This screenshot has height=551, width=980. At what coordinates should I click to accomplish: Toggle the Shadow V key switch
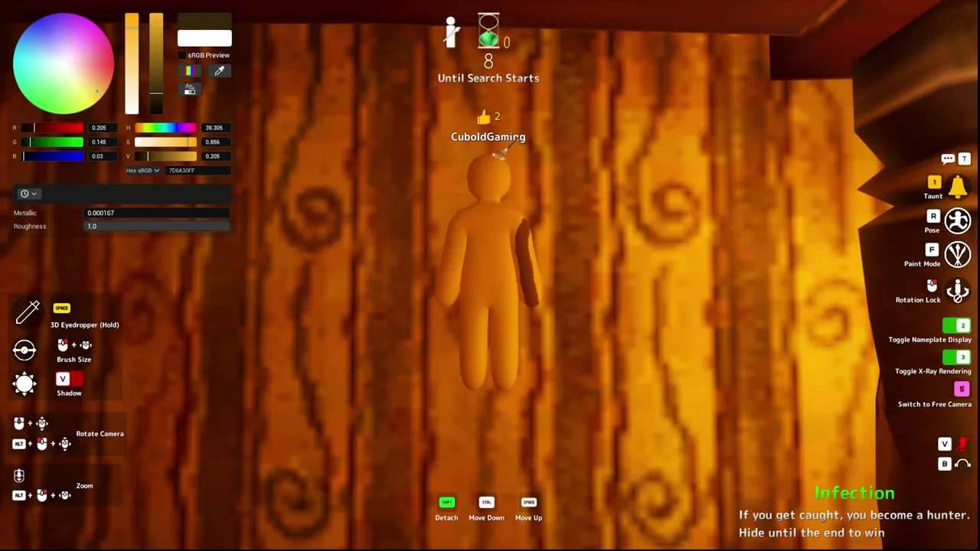pyautogui.click(x=69, y=379)
